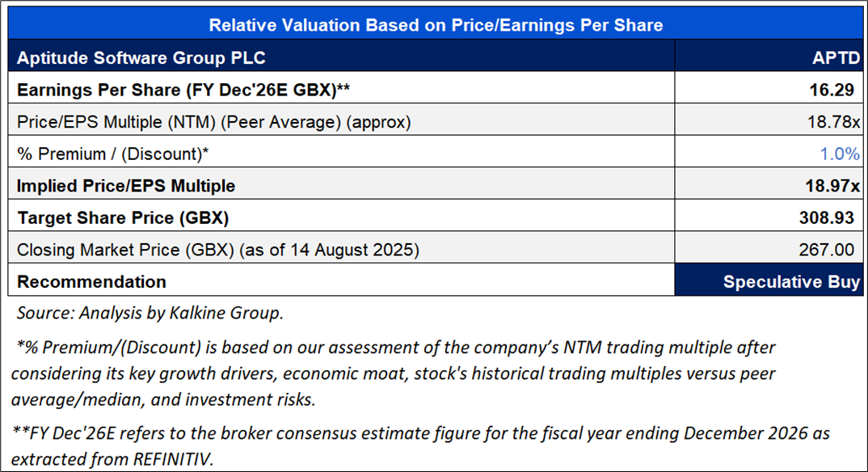Viewport: 868px width, 472px height.
Task: Select the Target Share Price (GBX) label
Action: click(124, 217)
